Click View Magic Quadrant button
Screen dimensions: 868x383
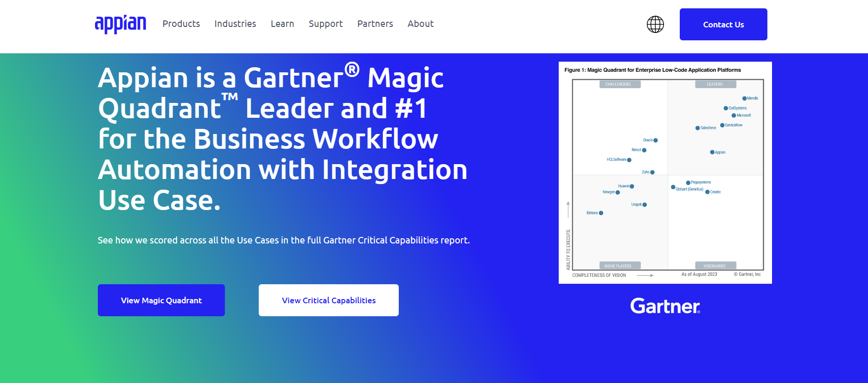pyautogui.click(x=161, y=300)
